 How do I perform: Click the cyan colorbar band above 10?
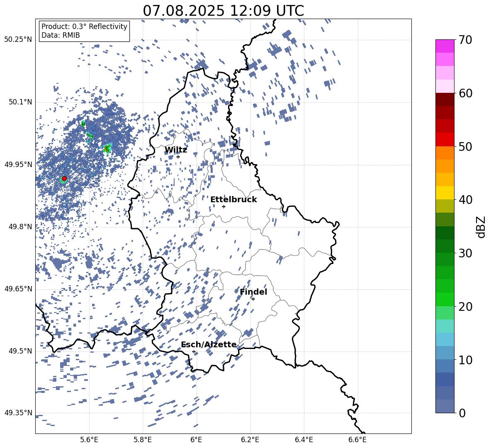click(x=445, y=339)
